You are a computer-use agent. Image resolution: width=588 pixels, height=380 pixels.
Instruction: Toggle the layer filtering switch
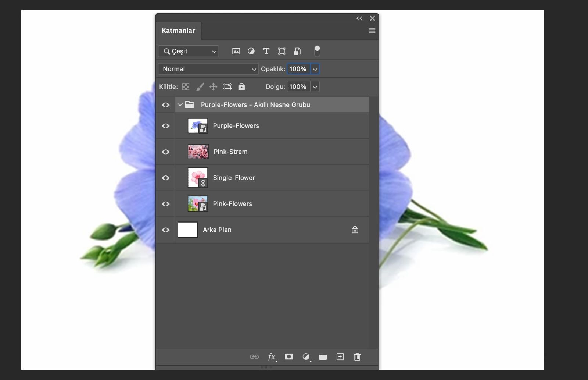(x=317, y=51)
